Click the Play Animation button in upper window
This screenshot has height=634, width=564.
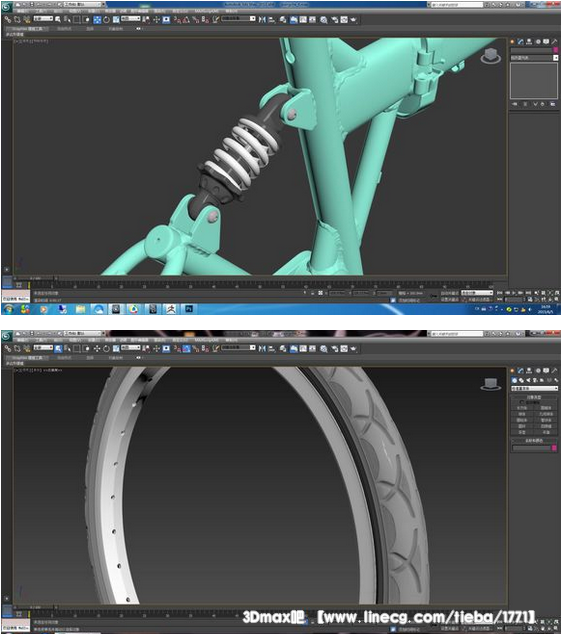click(514, 293)
